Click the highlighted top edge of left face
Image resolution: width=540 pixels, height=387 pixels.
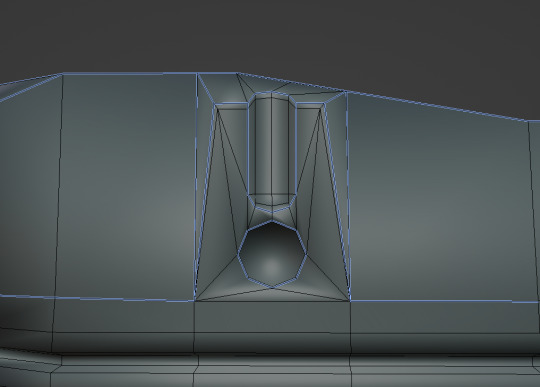(129, 73)
